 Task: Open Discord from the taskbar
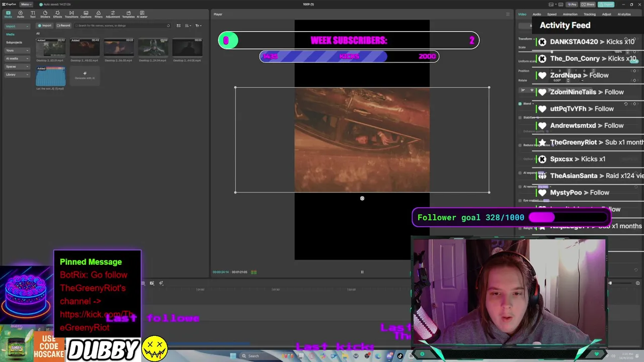(x=389, y=356)
